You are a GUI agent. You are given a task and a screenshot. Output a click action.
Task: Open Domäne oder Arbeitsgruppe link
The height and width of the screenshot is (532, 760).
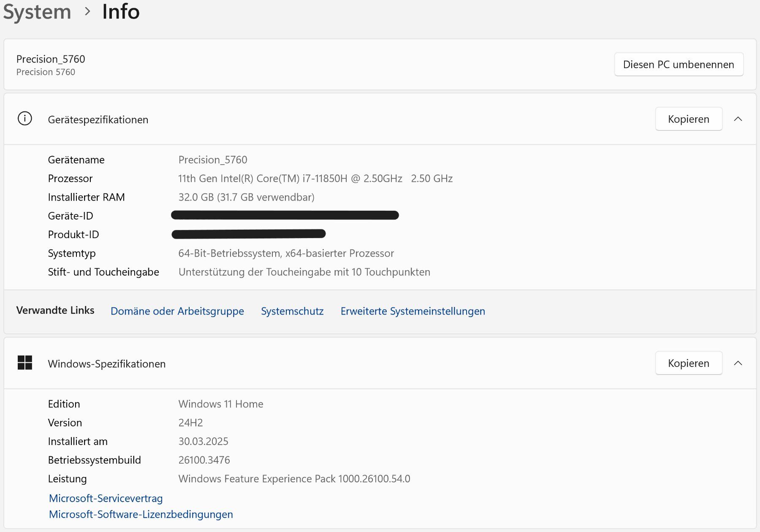click(177, 311)
